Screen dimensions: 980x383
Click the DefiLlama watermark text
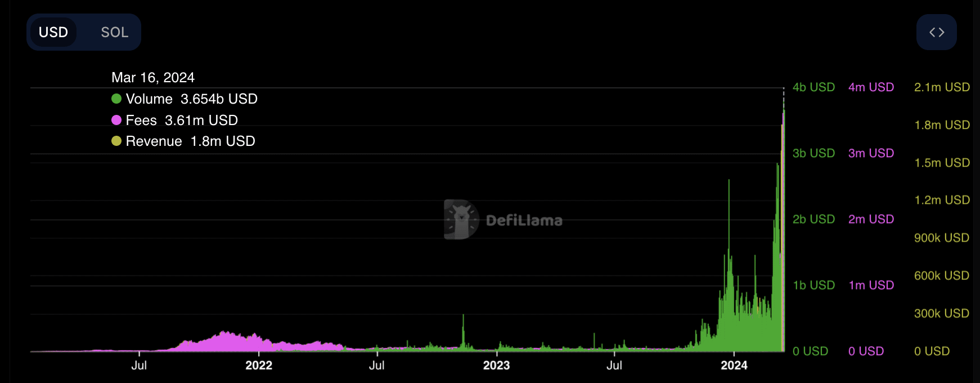524,221
